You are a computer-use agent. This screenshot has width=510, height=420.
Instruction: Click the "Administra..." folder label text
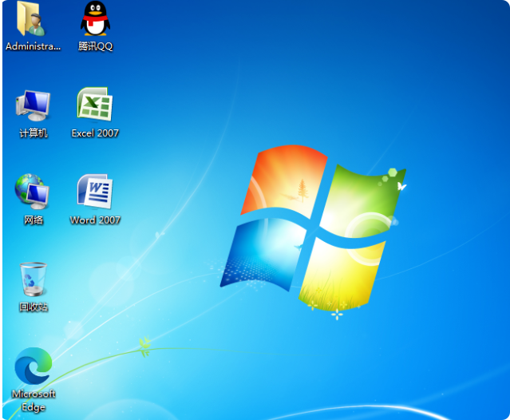tap(33, 46)
